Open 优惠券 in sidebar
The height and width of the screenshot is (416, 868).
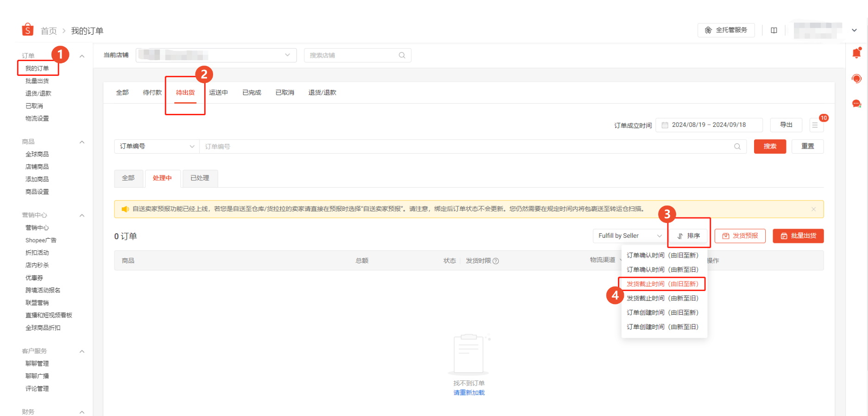[34, 278]
